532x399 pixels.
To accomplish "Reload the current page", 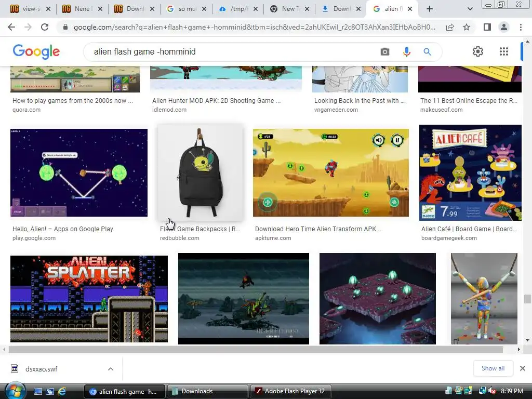I will [x=45, y=27].
